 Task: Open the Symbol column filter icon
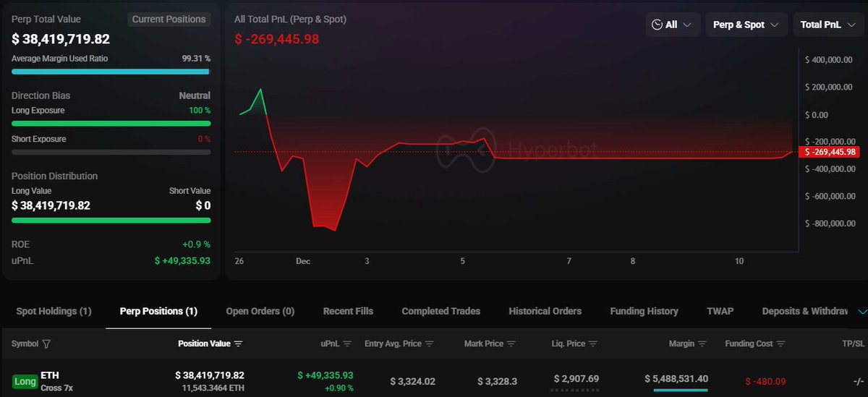[x=46, y=344]
